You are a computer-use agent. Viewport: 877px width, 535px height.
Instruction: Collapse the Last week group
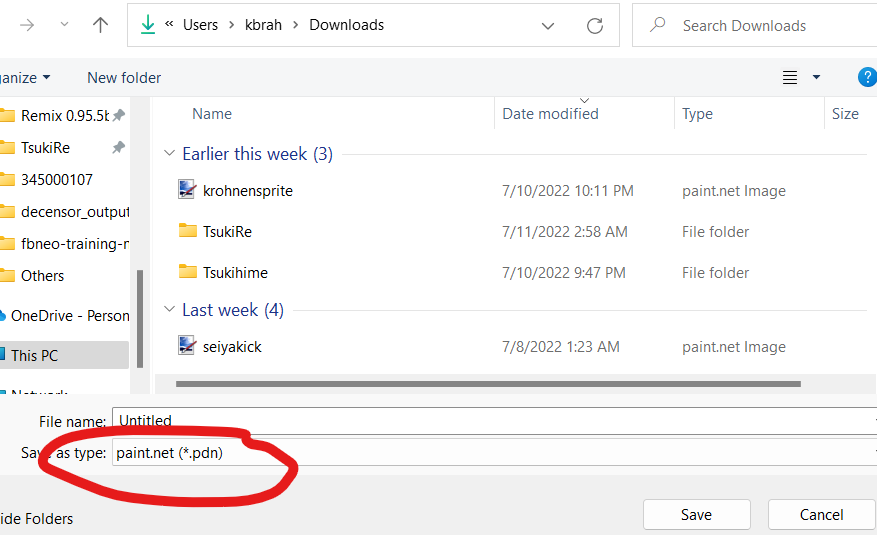coord(169,309)
